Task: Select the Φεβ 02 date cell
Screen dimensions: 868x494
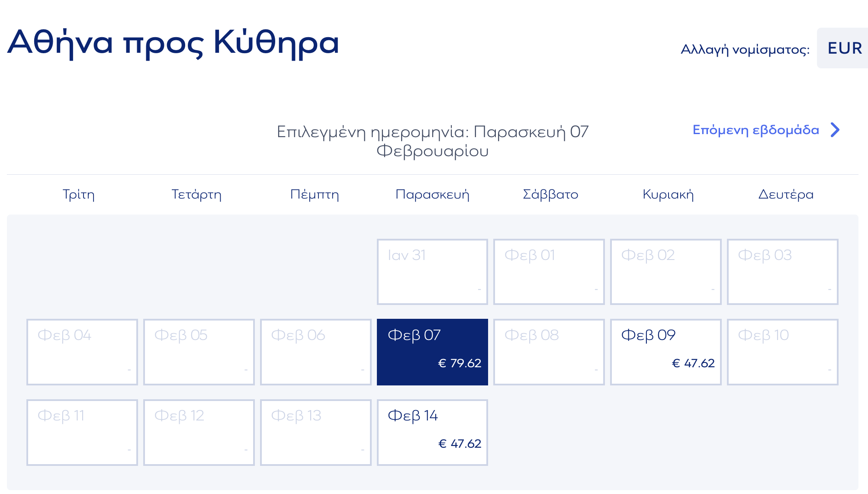Action: pos(665,272)
